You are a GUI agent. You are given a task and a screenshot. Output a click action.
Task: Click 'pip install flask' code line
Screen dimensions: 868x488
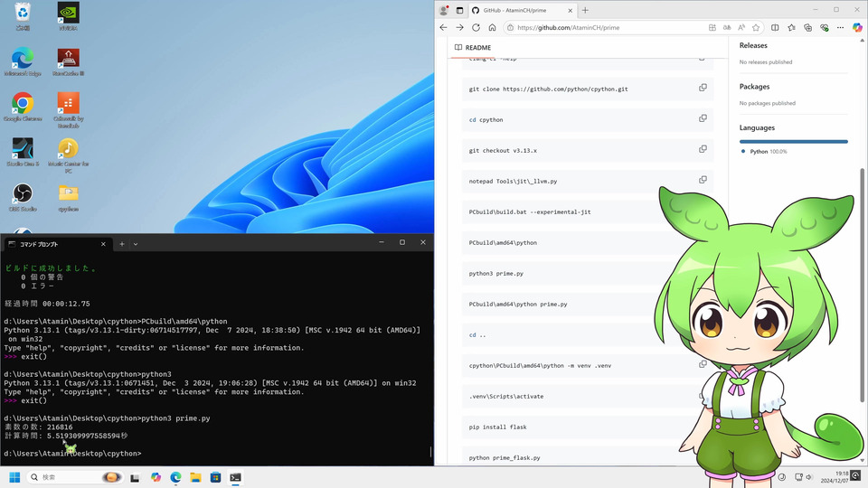(x=497, y=427)
